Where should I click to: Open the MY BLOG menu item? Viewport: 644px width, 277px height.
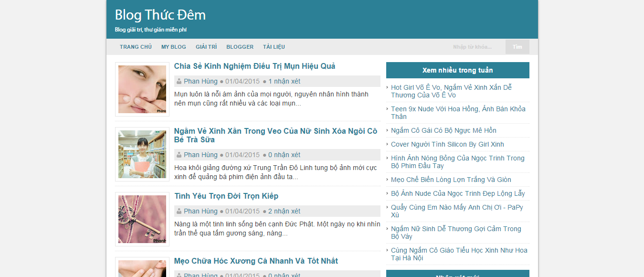click(174, 47)
